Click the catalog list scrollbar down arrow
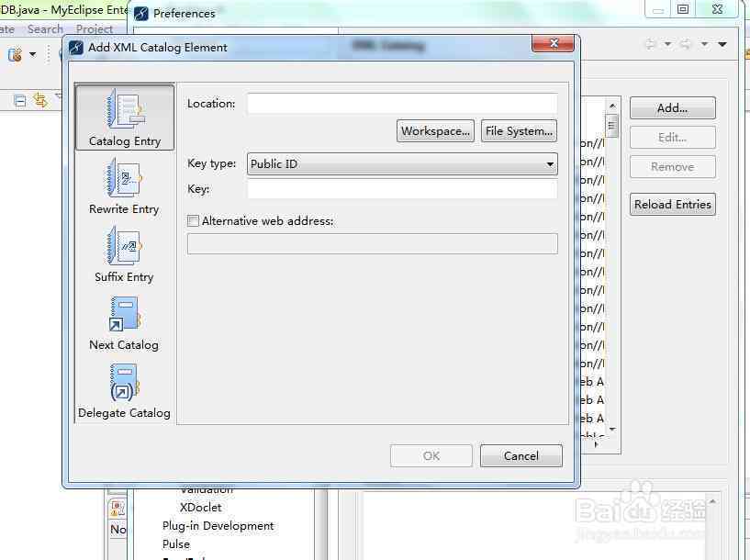This screenshot has width=750, height=560. [x=612, y=430]
